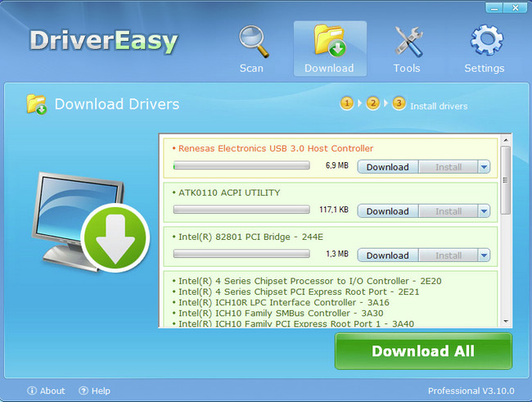
Task: Click the Download folder icon in the toolbar
Action: click(330, 40)
